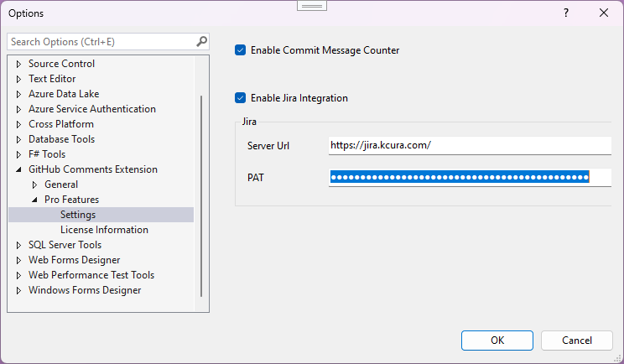This screenshot has width=624, height=364.
Task: Select the Settings tree item
Action: point(77,215)
